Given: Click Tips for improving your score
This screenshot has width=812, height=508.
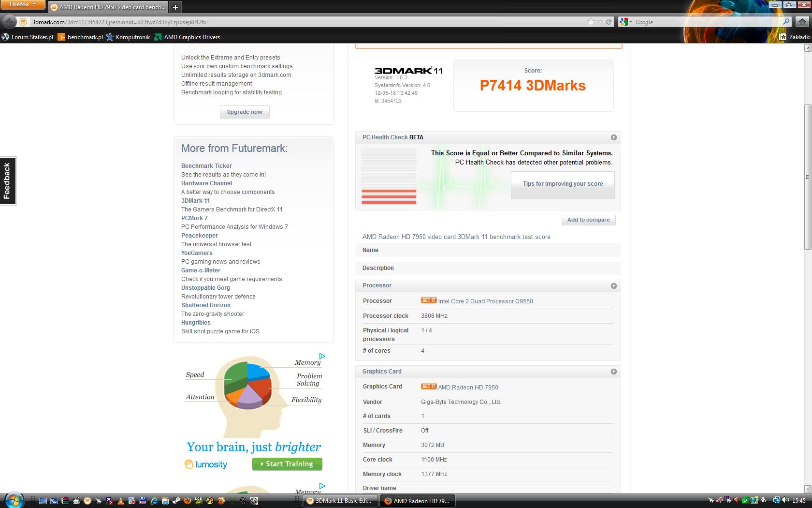Looking at the screenshot, I should pyautogui.click(x=563, y=184).
